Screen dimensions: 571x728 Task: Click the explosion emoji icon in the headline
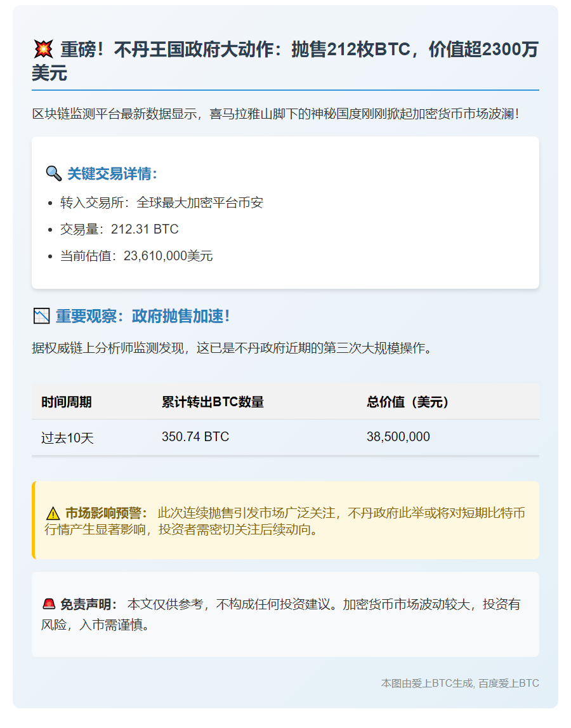43,49
